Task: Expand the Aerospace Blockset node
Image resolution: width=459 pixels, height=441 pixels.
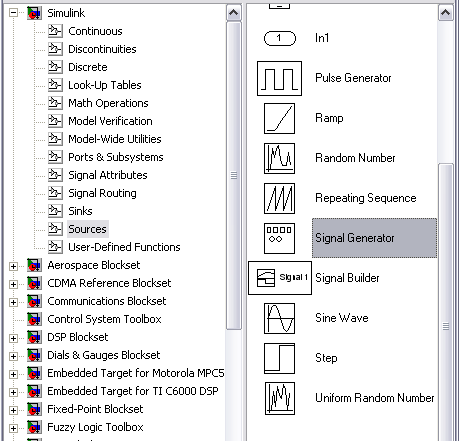Action: [x=13, y=266]
